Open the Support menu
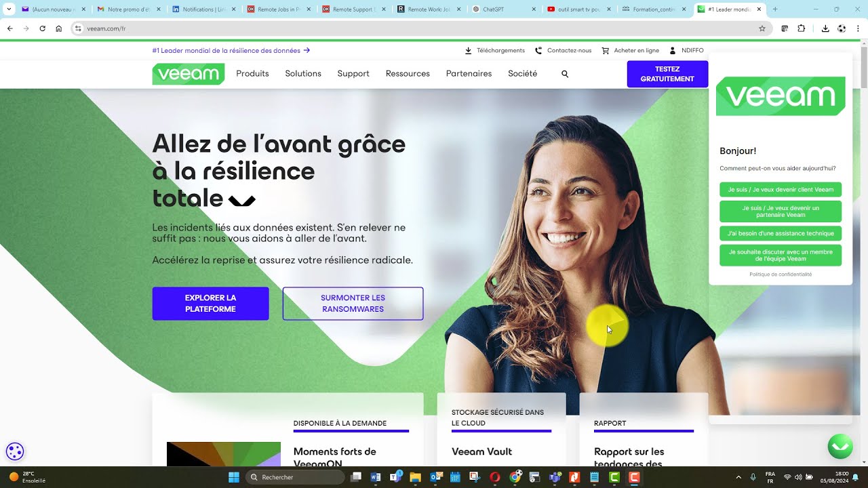Image resolution: width=868 pixels, height=488 pixels. point(353,74)
